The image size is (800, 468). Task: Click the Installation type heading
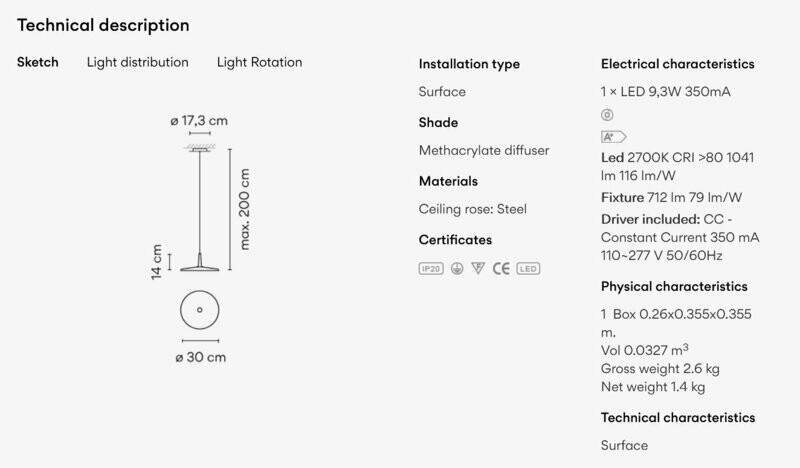469,64
